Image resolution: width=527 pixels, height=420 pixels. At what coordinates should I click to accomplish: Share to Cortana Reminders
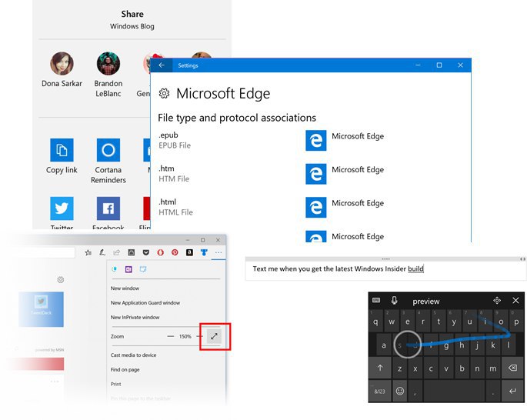pyautogui.click(x=108, y=150)
